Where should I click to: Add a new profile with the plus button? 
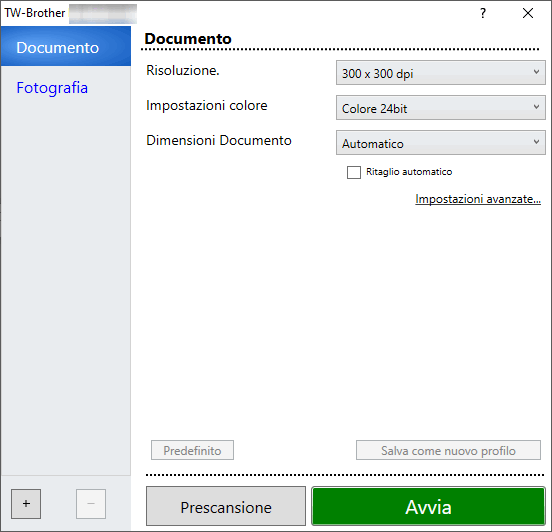click(x=26, y=503)
